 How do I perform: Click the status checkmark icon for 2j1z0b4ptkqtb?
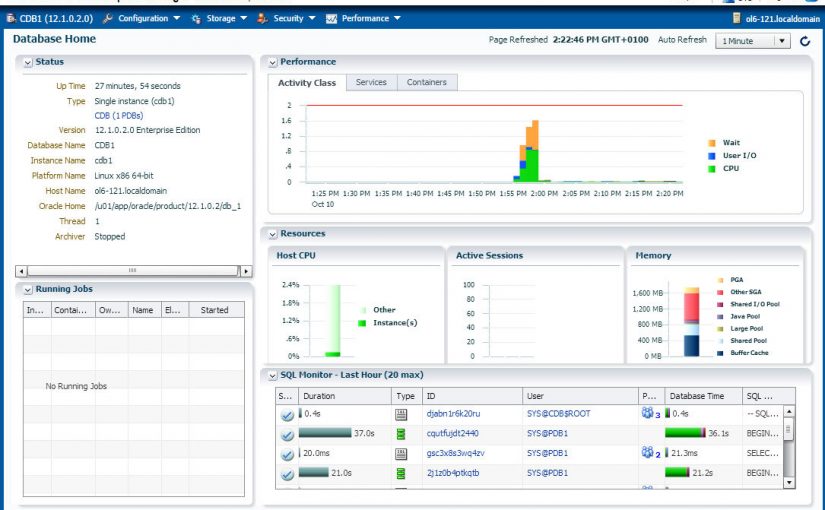[287, 474]
